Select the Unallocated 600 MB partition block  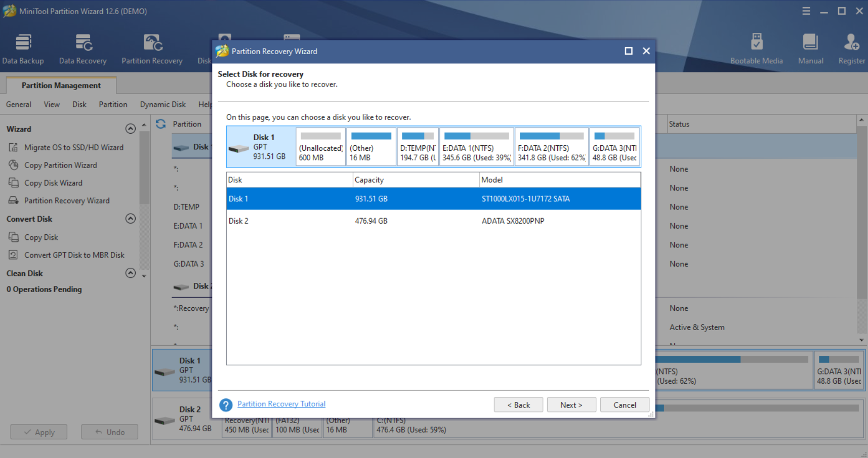321,147
